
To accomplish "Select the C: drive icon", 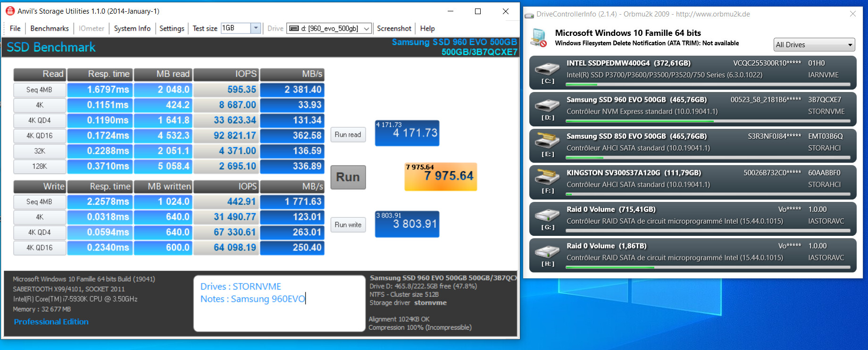I will pyautogui.click(x=547, y=68).
